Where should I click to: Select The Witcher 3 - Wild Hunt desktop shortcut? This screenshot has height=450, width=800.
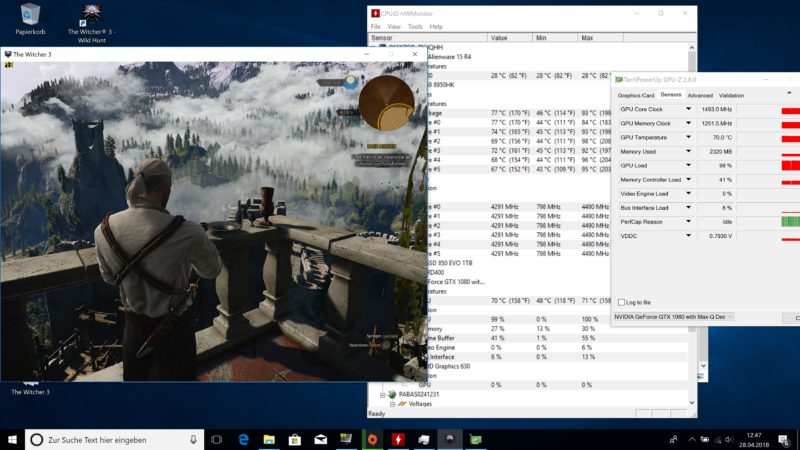92,23
